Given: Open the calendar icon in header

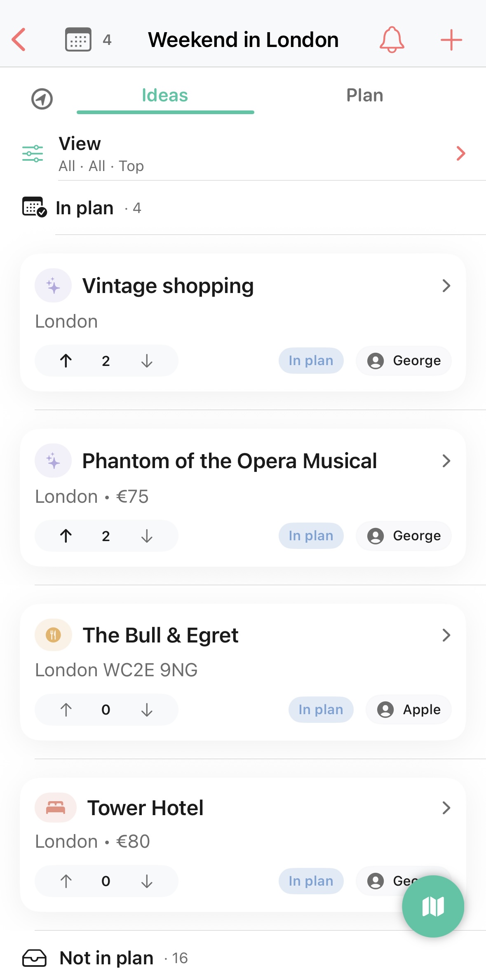Looking at the screenshot, I should [x=78, y=40].
